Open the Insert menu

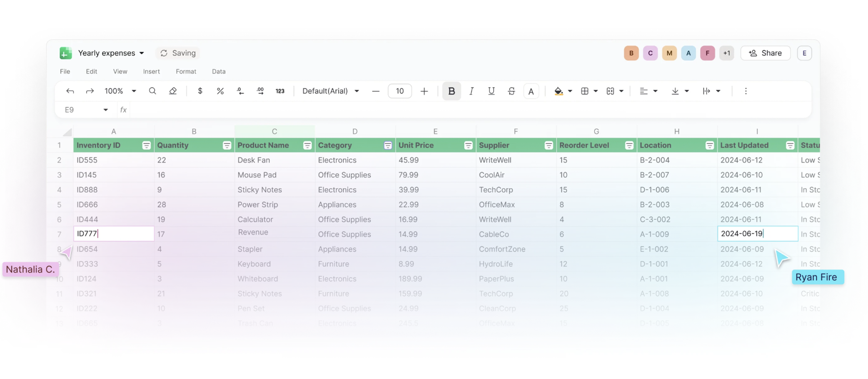(x=151, y=71)
